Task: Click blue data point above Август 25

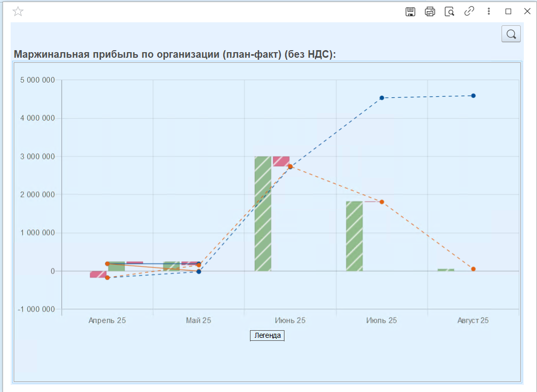Action: point(473,96)
